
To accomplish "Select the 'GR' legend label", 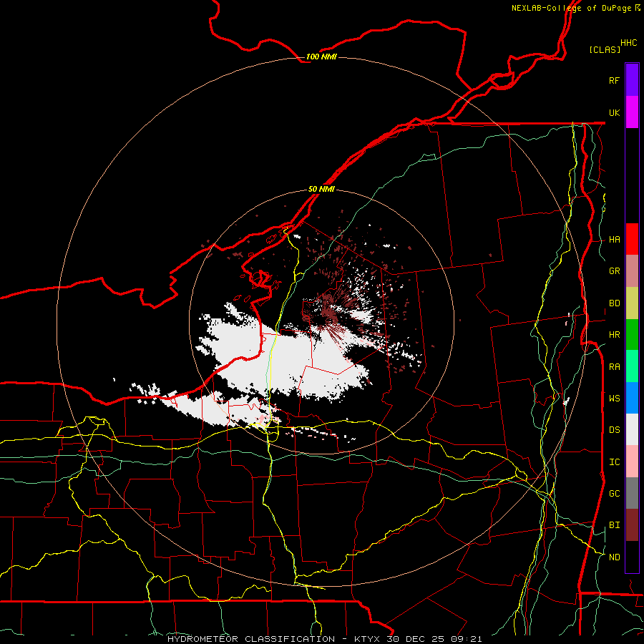I will (x=614, y=271).
